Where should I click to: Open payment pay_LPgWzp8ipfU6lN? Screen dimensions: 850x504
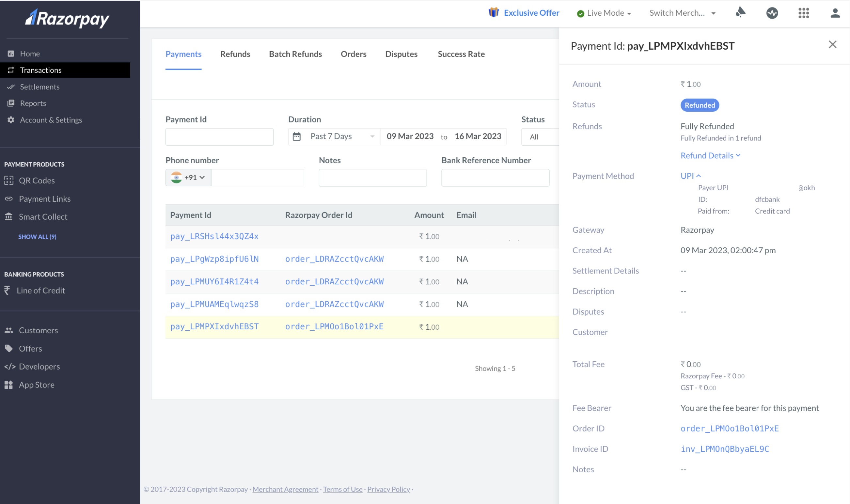click(214, 259)
